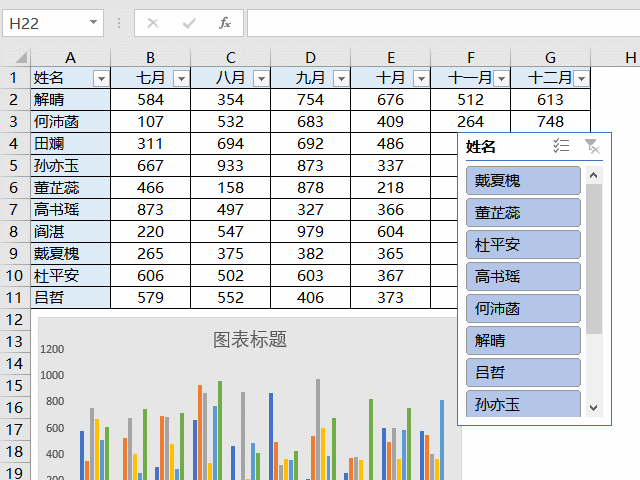Click chart axis label 800
Image resolution: width=640 pixels, height=480 pixels.
pos(55,401)
